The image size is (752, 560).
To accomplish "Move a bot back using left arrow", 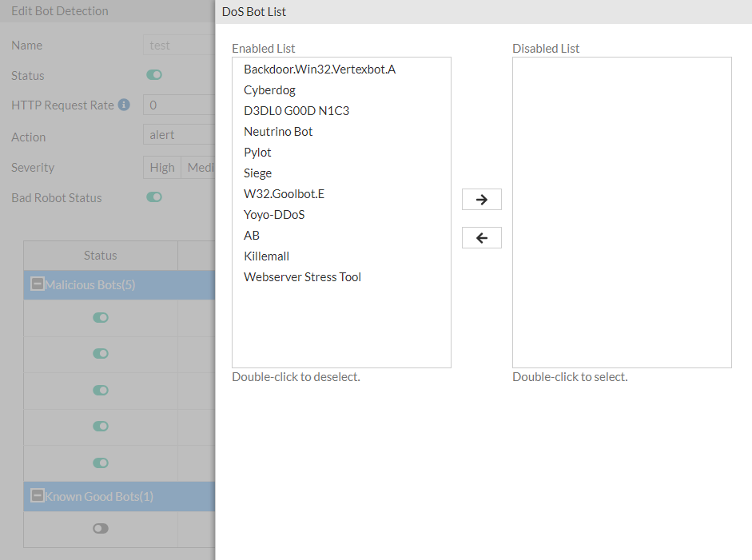I will pyautogui.click(x=481, y=237).
